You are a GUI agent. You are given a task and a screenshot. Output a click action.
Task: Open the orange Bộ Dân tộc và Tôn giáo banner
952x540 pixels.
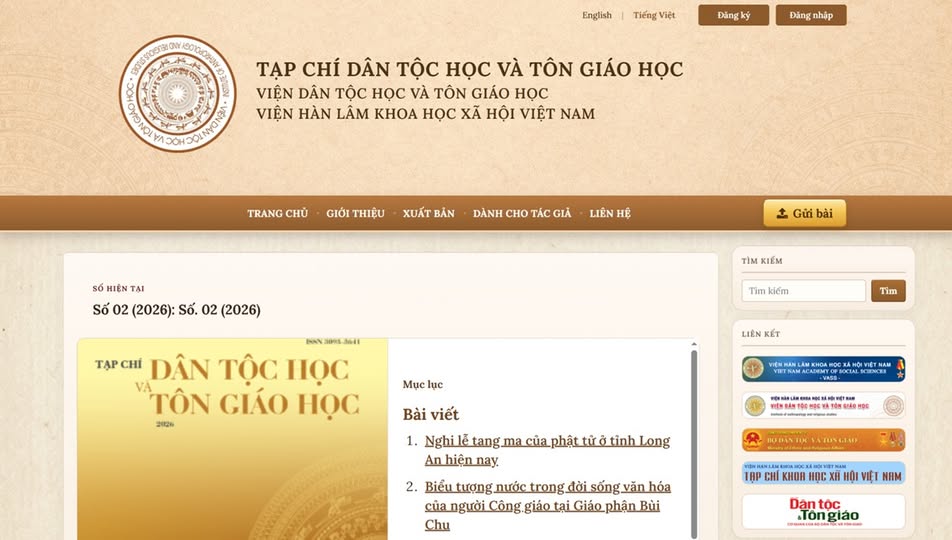point(823,440)
